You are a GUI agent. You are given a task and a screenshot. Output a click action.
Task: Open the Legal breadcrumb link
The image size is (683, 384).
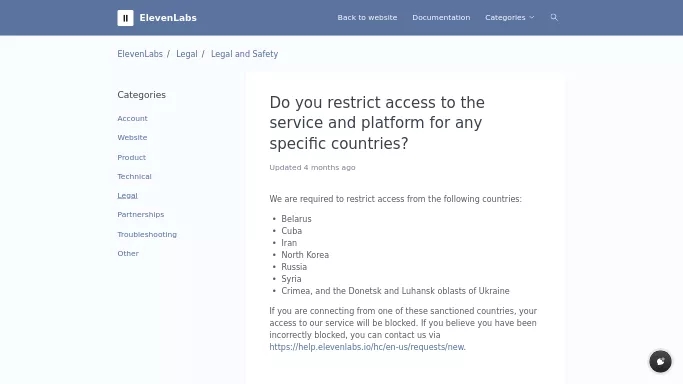click(x=187, y=54)
